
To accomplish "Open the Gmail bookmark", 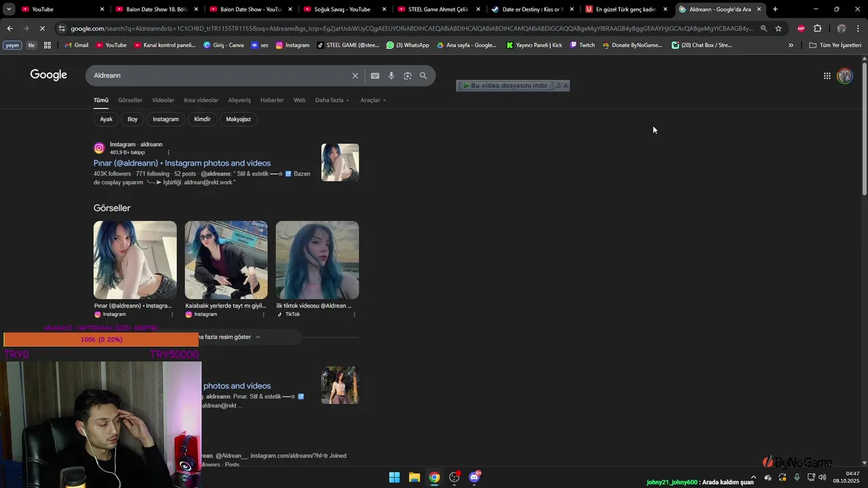I will [76, 45].
